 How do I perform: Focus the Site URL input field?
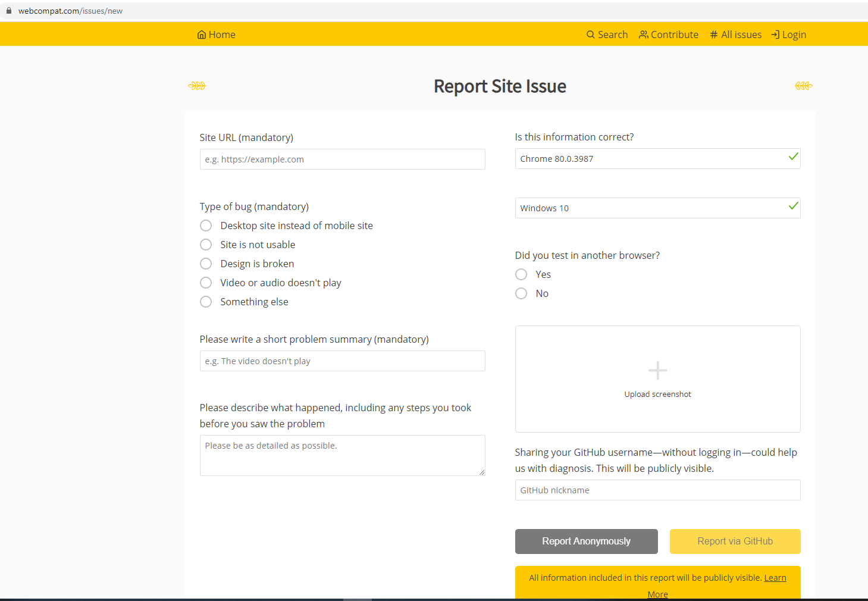tap(343, 159)
